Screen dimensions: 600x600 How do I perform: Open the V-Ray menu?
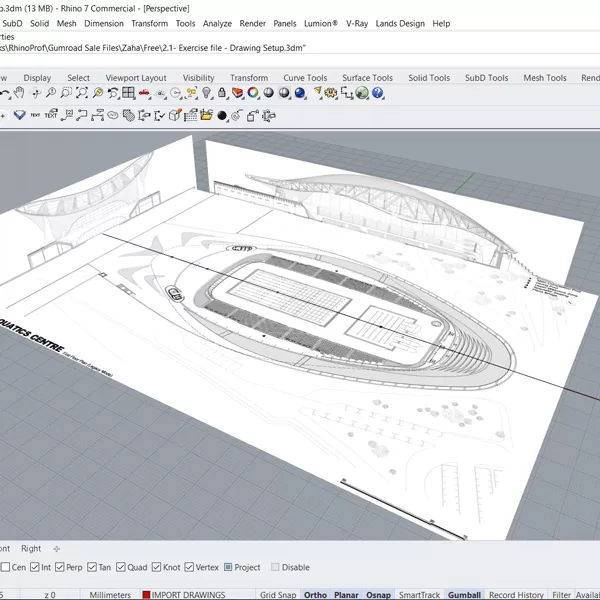(x=357, y=23)
